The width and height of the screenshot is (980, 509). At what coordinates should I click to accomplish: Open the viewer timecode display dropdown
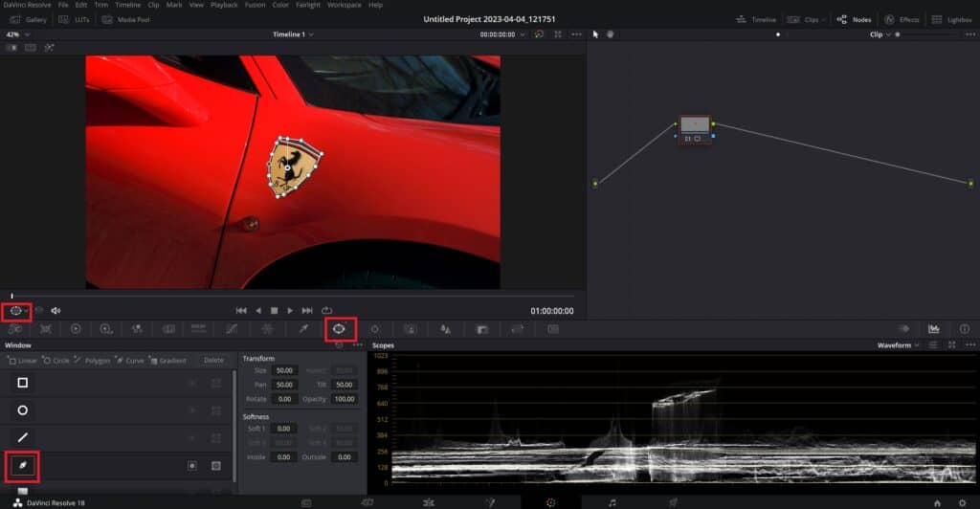(x=501, y=34)
